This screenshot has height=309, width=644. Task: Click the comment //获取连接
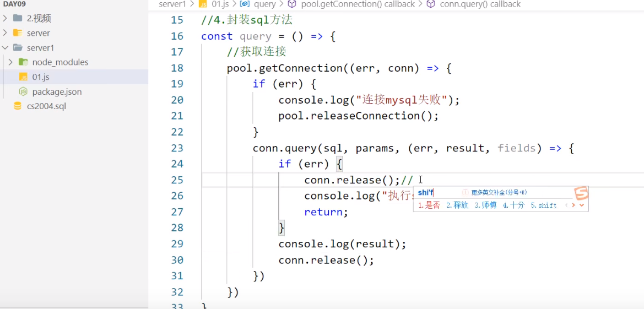click(x=256, y=52)
